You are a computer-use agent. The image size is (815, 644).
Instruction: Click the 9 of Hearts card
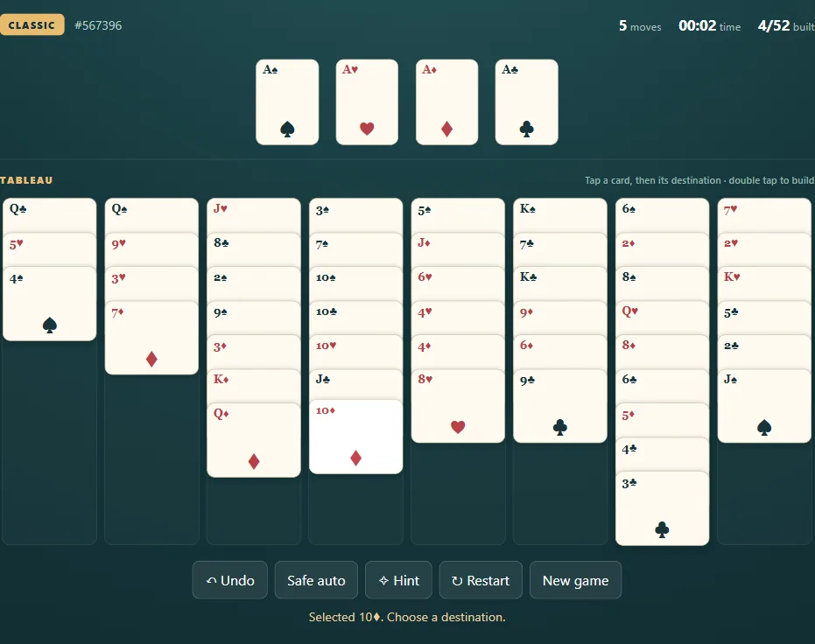point(151,249)
